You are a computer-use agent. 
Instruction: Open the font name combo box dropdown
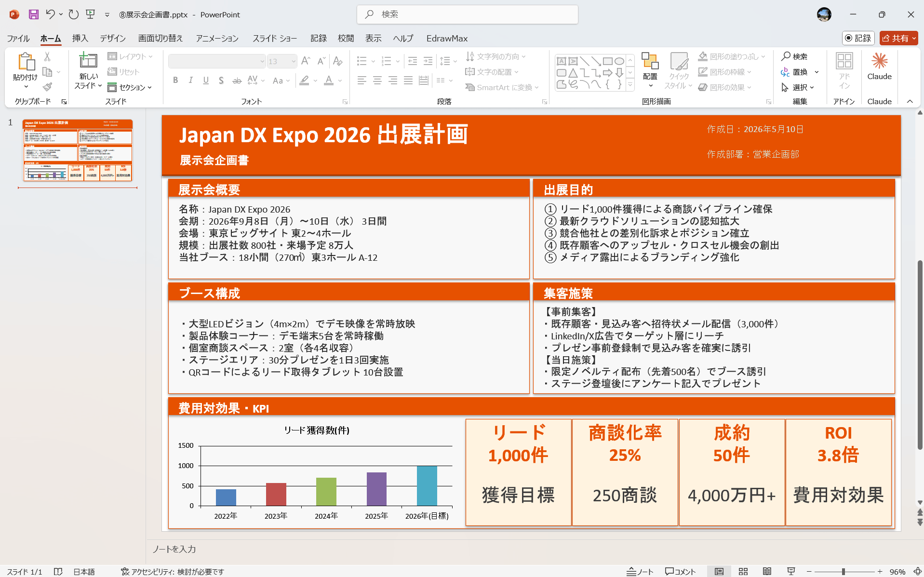[262, 61]
